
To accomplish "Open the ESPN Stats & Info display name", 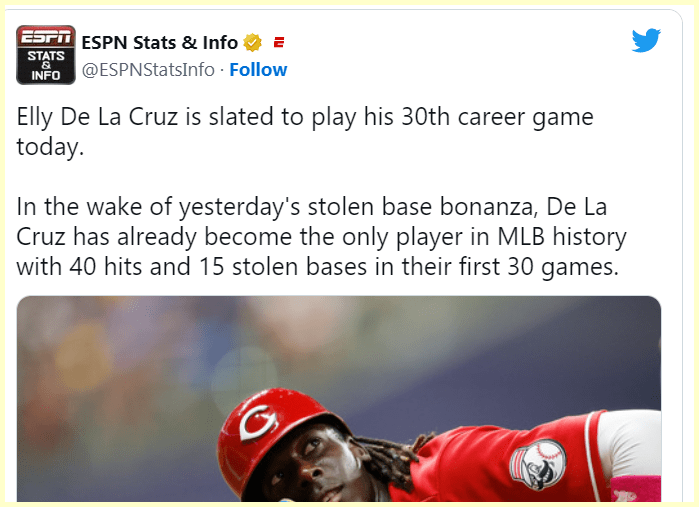I will [159, 42].
